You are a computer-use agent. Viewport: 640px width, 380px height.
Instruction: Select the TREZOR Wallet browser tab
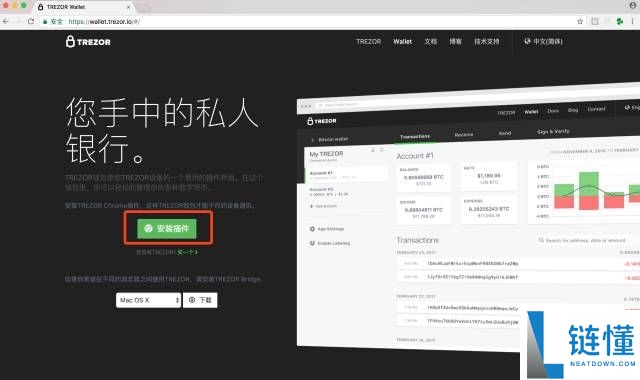(x=84, y=7)
